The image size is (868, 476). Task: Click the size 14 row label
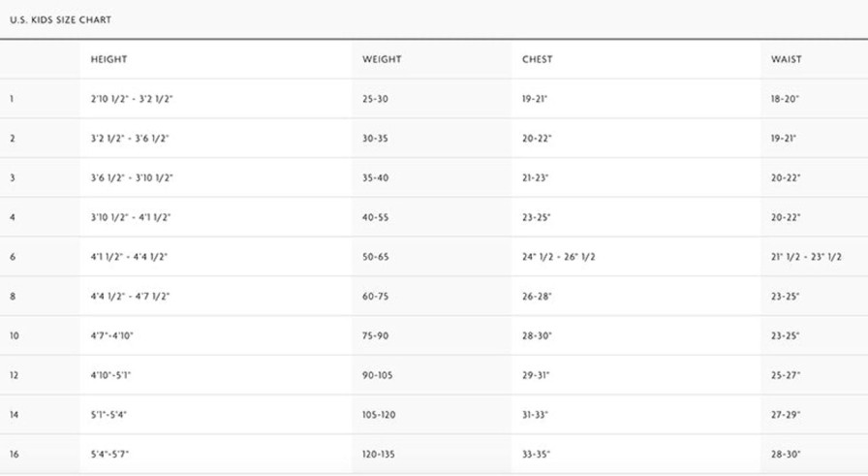(x=14, y=415)
